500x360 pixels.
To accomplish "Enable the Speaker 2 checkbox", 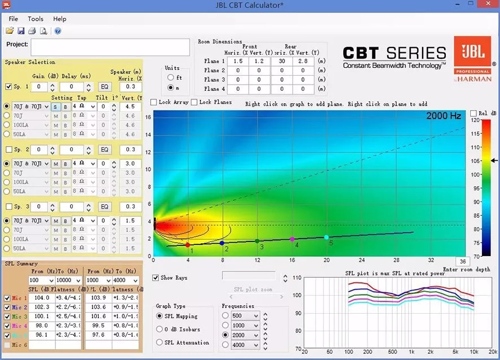I will coord(9,150).
